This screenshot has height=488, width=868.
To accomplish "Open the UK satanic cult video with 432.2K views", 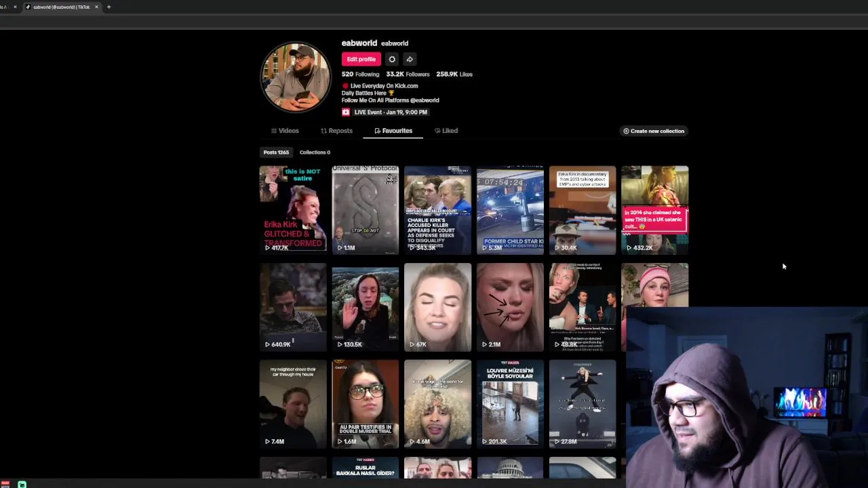I will [655, 210].
